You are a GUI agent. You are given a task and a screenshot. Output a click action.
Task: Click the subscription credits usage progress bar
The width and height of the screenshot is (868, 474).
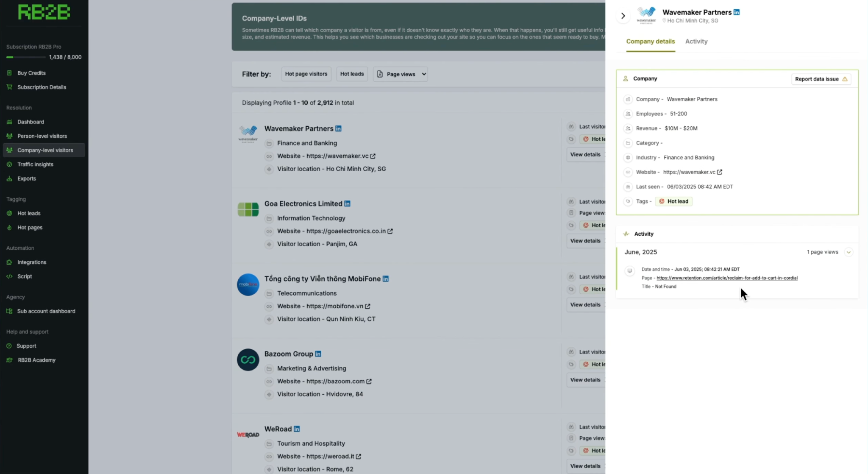[x=26, y=57]
